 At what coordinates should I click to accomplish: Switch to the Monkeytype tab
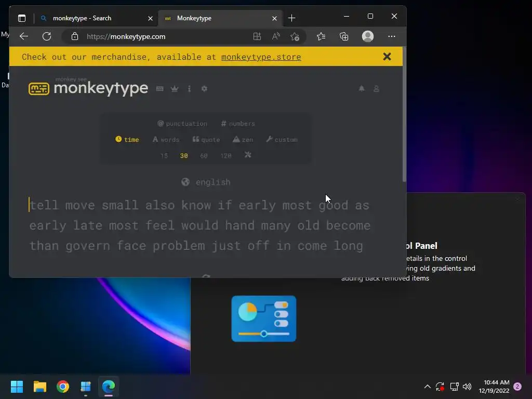(x=219, y=18)
